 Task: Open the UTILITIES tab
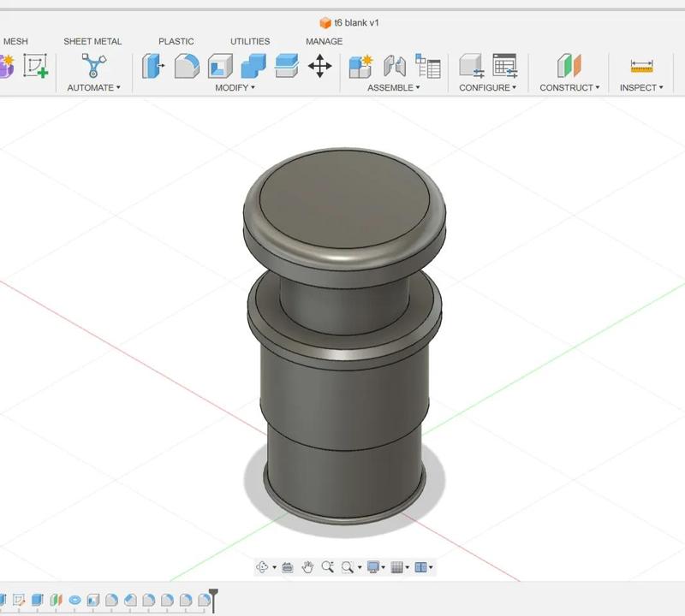(x=250, y=41)
